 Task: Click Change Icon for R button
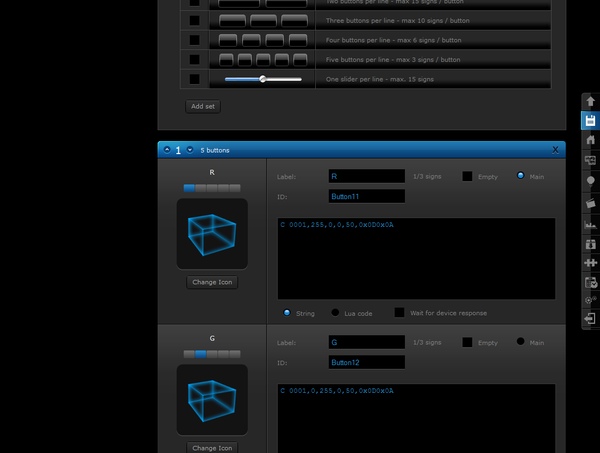tap(212, 282)
